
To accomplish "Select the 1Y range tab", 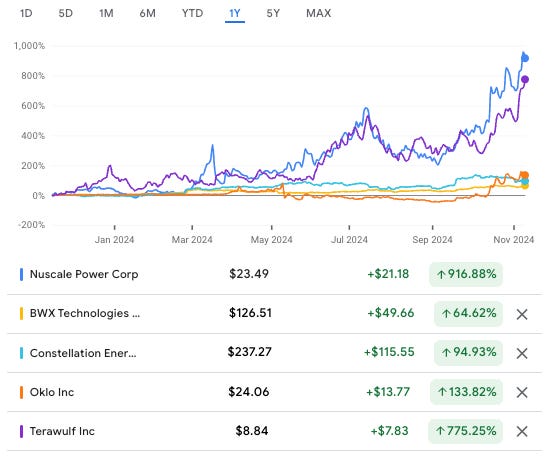I will coord(235,14).
